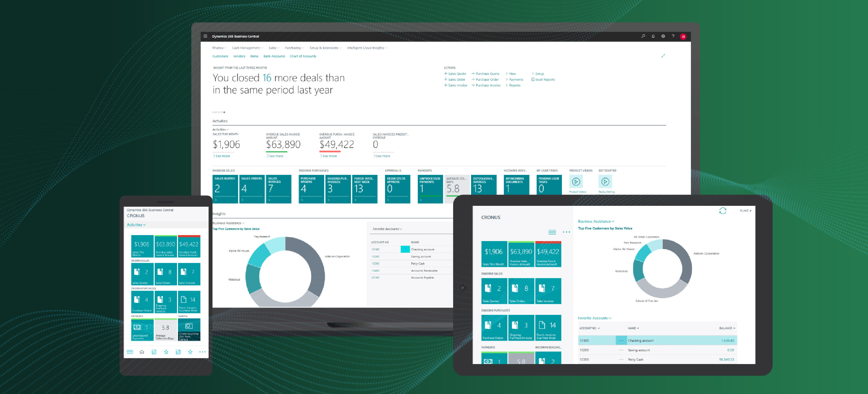Open Purchase Orders 4 tile on laptop
This screenshot has height=394, width=868.
(x=311, y=189)
